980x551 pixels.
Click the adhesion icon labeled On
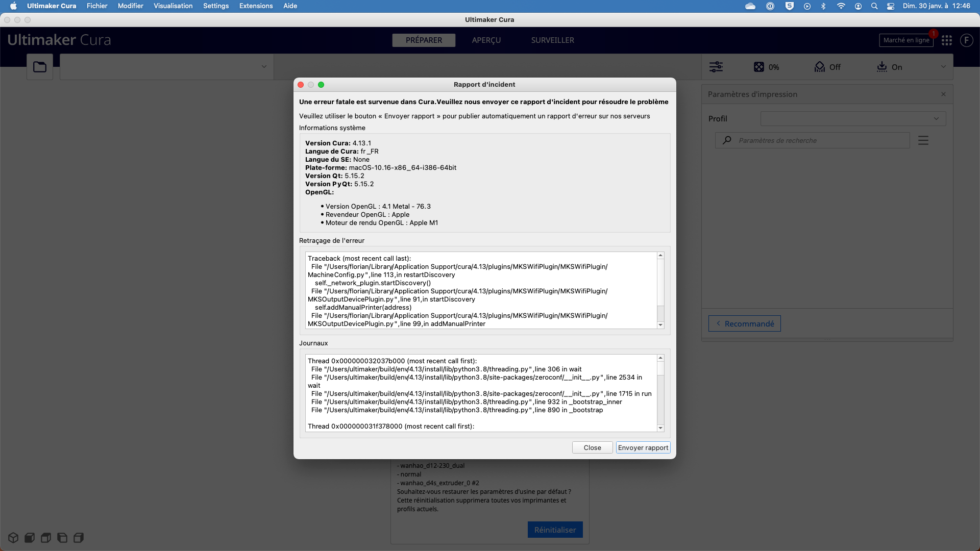tap(882, 67)
